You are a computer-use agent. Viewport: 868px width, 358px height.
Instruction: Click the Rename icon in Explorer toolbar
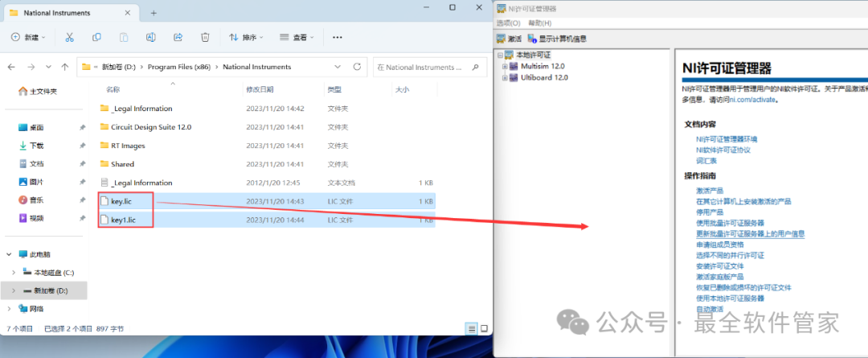point(150,37)
